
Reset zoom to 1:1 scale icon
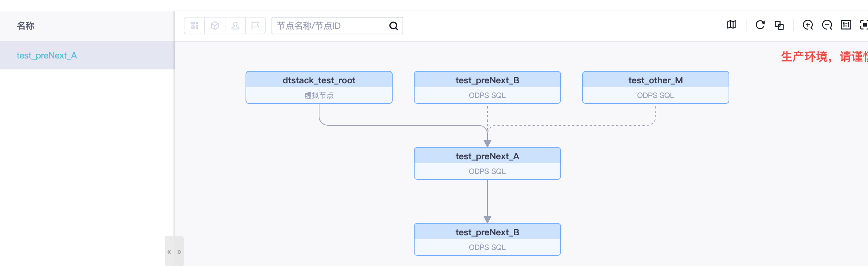(846, 25)
